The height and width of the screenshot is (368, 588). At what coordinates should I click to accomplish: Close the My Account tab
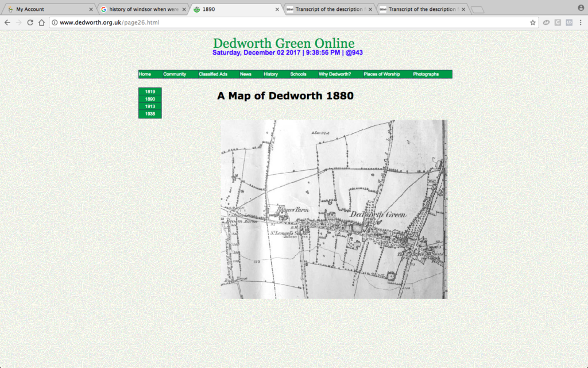click(91, 9)
